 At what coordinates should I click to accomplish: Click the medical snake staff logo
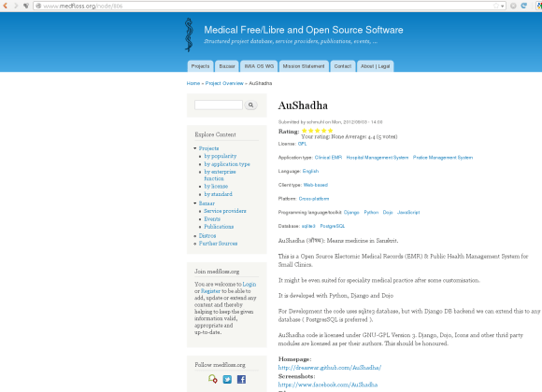click(189, 35)
